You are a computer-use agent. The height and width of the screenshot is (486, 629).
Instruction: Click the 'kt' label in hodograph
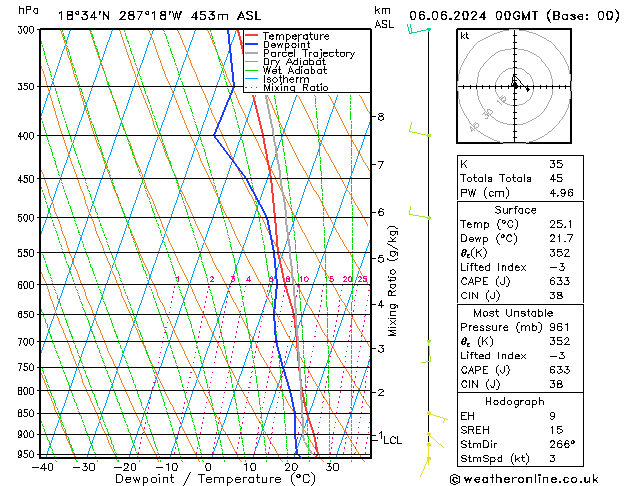coord(465,35)
